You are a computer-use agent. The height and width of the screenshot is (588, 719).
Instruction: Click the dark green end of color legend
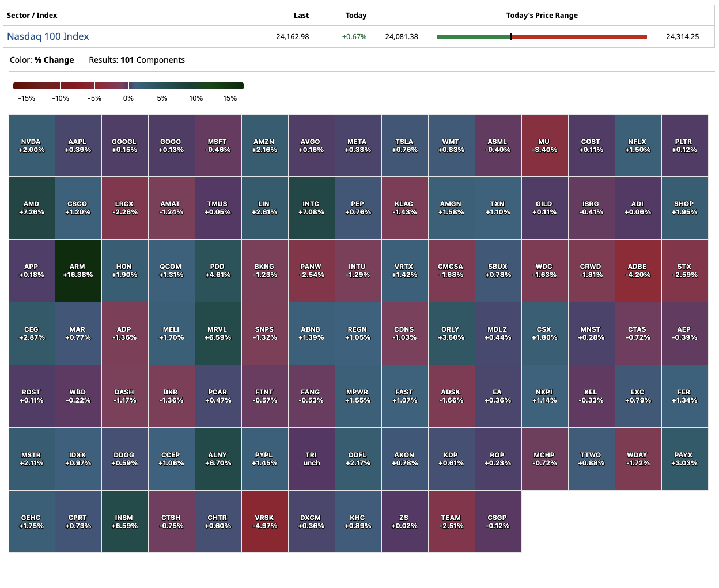[x=237, y=86]
